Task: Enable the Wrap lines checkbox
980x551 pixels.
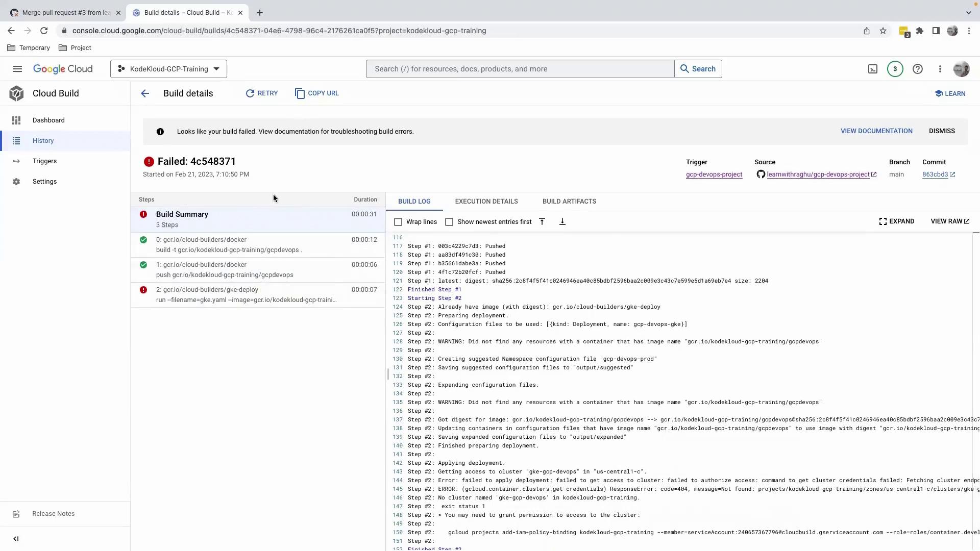Action: tap(398, 222)
